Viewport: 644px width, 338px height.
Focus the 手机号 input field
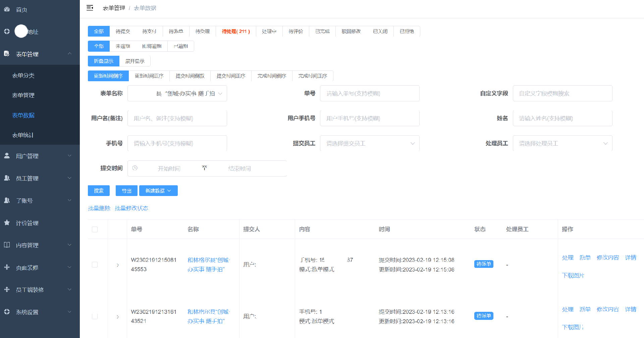(177, 143)
